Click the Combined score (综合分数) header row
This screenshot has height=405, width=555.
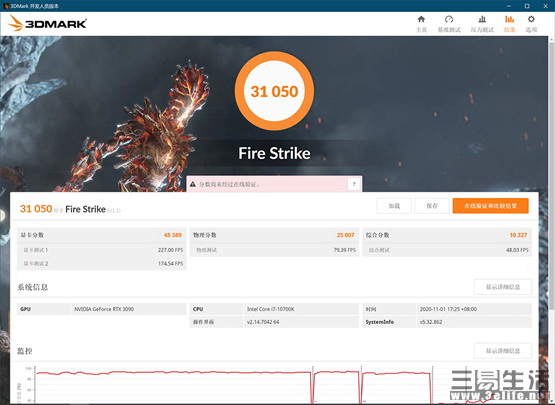pyautogui.click(x=447, y=235)
